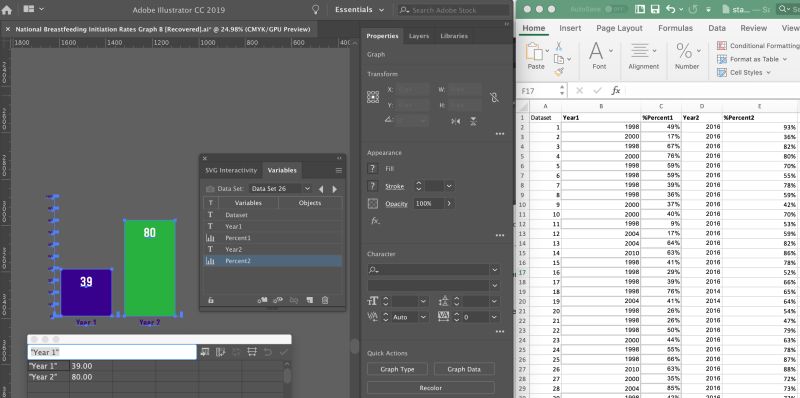Click the Stroke weight stepper arrows
The height and width of the screenshot is (398, 800).
(419, 186)
